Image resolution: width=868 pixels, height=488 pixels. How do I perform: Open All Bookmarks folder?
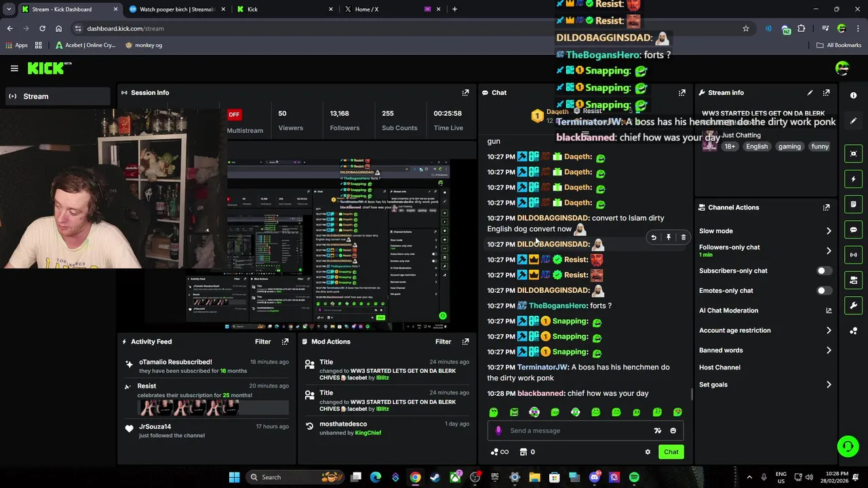839,45
